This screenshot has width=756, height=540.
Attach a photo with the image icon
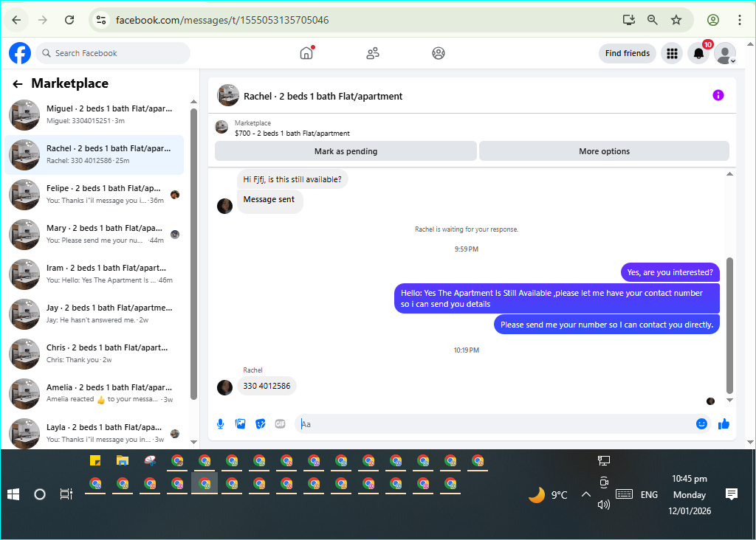point(240,424)
